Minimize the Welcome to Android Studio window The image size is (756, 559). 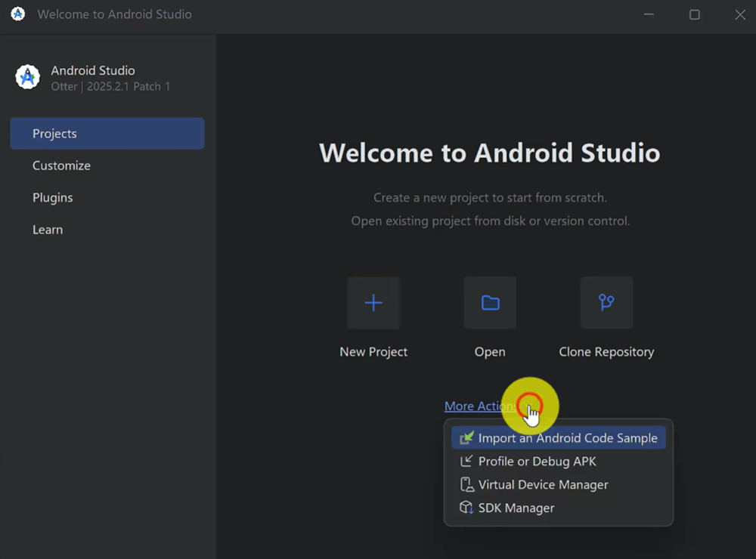pyautogui.click(x=649, y=15)
